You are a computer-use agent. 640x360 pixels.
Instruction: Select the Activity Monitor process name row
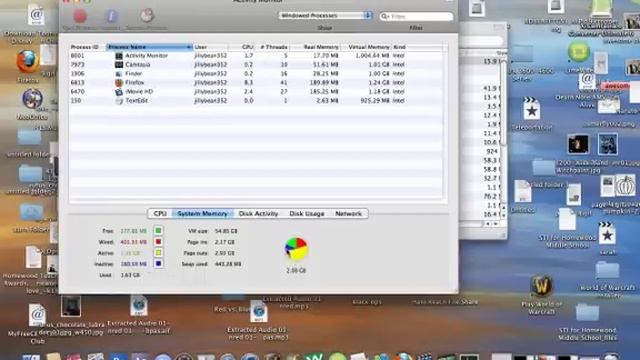point(146,56)
